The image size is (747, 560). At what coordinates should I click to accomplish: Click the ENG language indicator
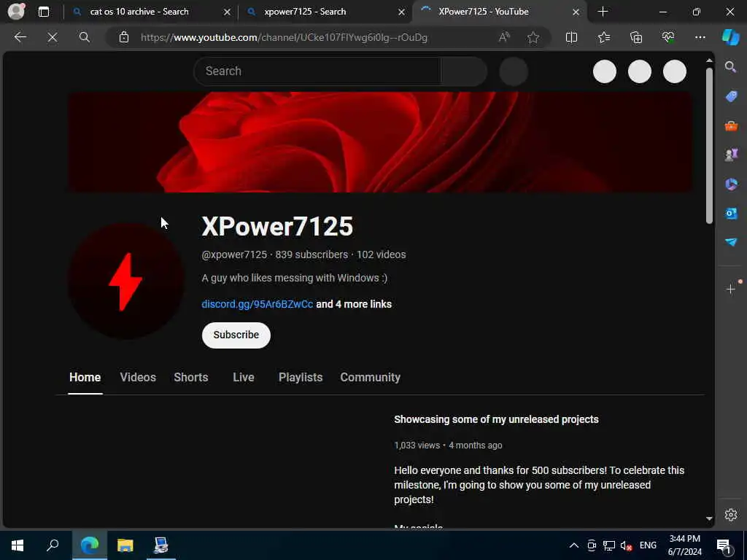click(x=648, y=545)
